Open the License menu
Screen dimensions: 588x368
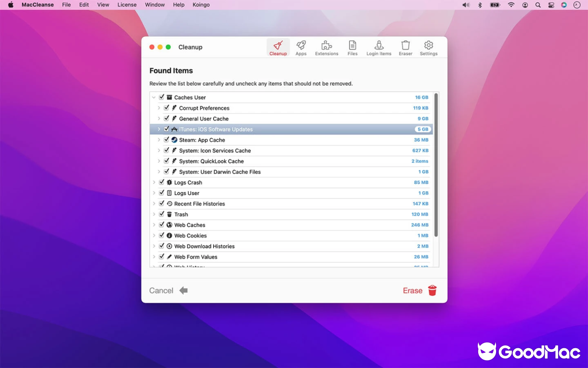tap(127, 5)
